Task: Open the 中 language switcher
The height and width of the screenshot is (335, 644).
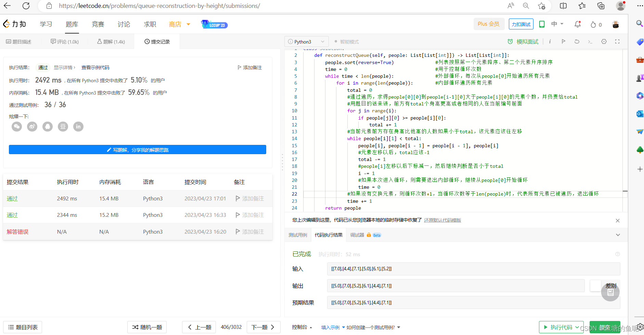Action: point(557,24)
